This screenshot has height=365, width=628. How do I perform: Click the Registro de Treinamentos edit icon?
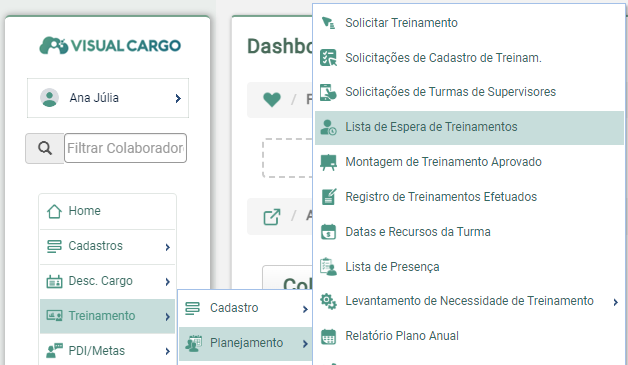tap(329, 197)
